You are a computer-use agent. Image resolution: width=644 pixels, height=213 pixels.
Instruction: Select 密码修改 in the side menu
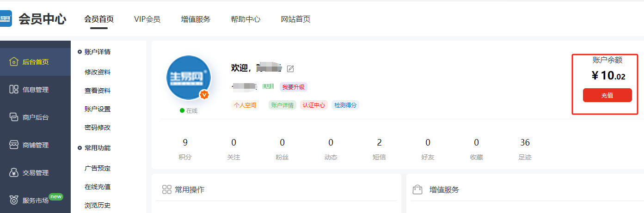98,128
